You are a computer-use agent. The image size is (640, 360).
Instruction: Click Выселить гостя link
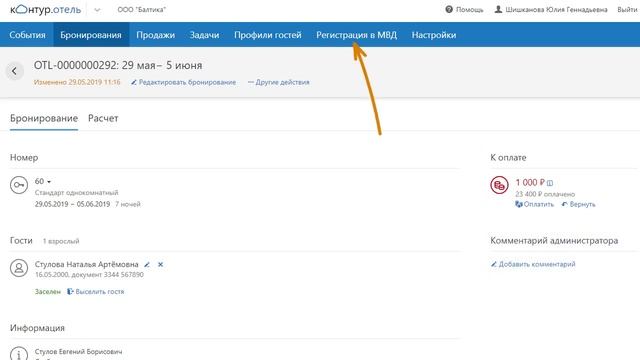pos(96,291)
